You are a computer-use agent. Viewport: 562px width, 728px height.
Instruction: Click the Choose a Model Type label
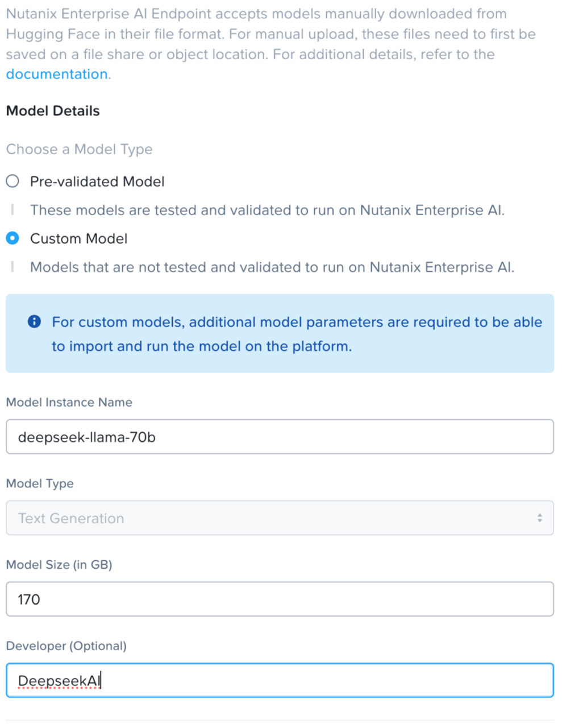79,149
